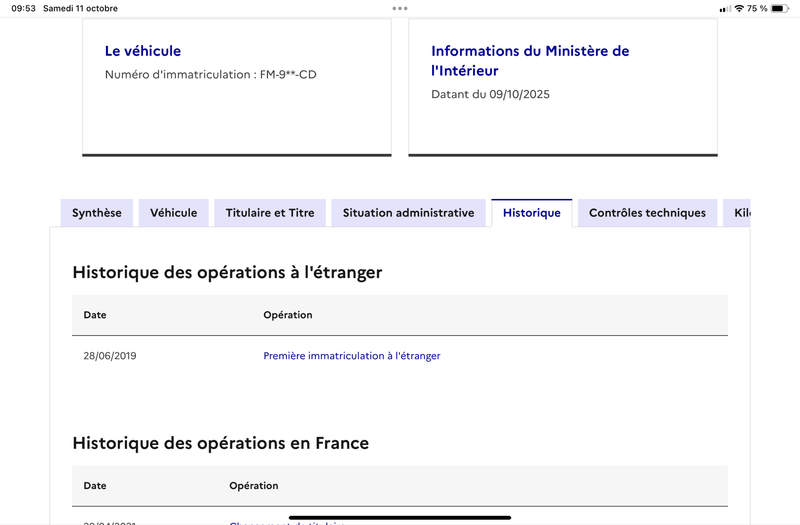Click the Changement de titulaire link at bottom
Screen dimensions: 800x525
pos(287,523)
